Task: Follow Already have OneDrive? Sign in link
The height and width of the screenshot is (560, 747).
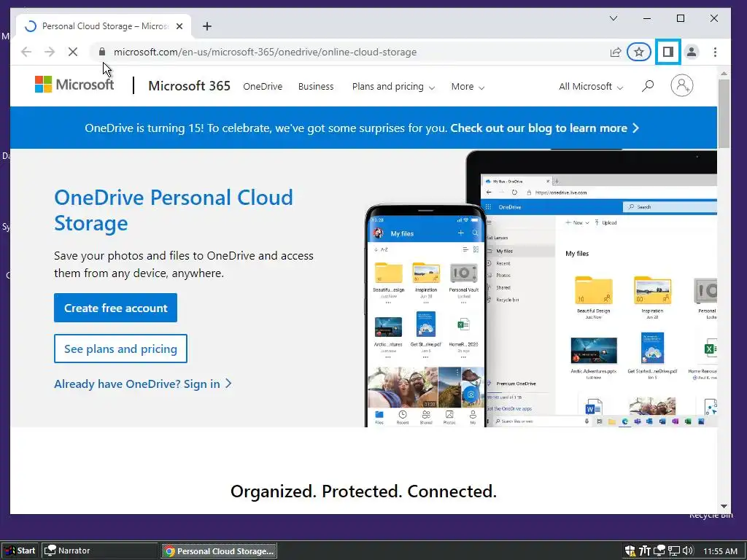Action: pos(143,384)
